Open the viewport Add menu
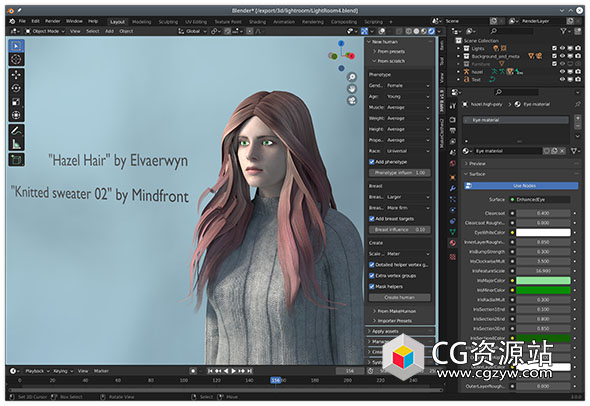This screenshot has height=406, width=590. [x=109, y=31]
